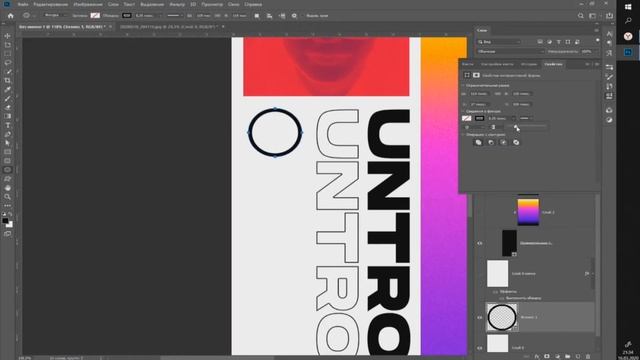
Task: Select the Ellipse shape tool
Action: point(7,170)
